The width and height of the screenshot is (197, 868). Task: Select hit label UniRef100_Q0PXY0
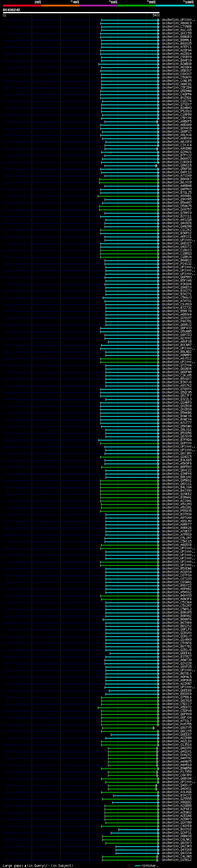tap(177, 443)
